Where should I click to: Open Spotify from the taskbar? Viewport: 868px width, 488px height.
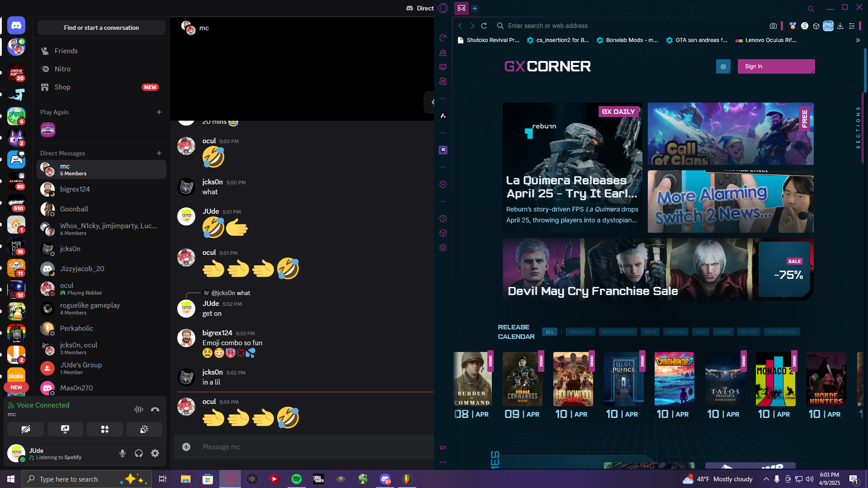click(x=297, y=479)
